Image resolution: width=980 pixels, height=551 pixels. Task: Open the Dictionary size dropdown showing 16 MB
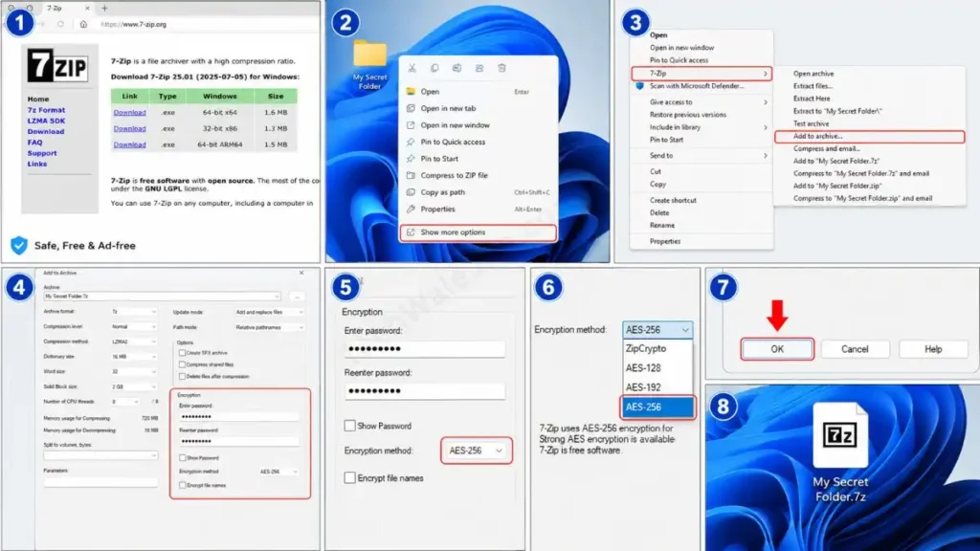[x=134, y=357]
